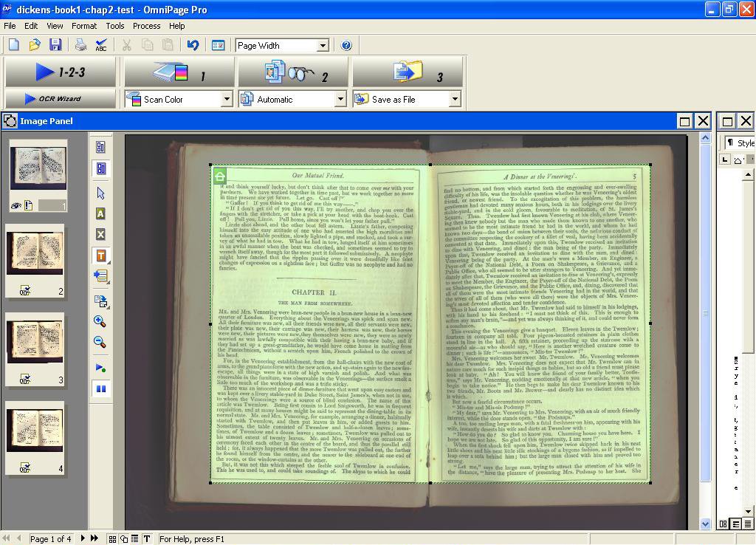Select the orange T text zone tool
756x545 pixels.
pos(100,256)
